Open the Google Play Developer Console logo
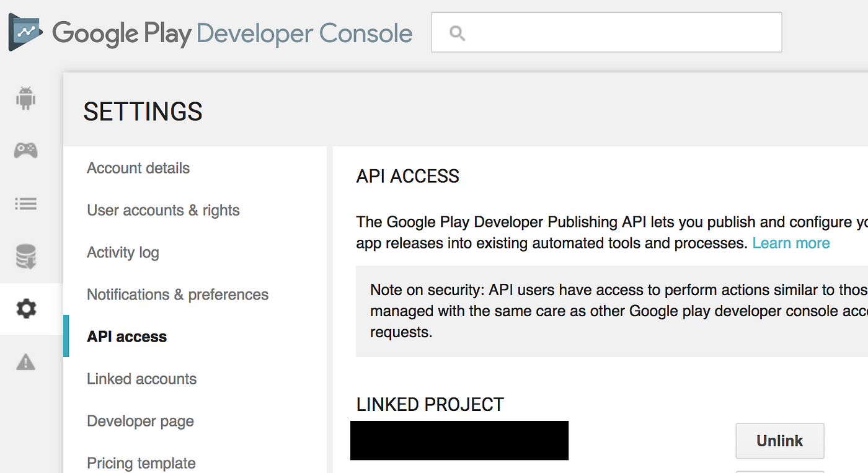This screenshot has height=473, width=868. coord(25,33)
